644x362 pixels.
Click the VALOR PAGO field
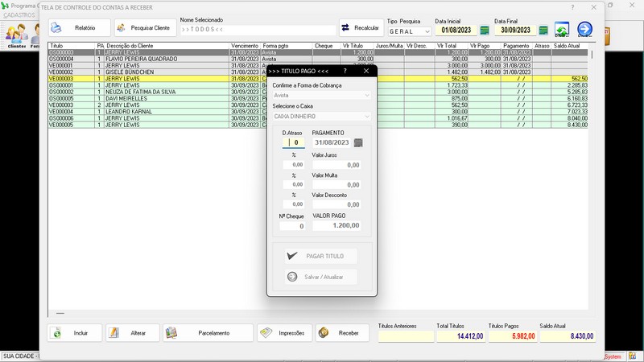pos(336,225)
